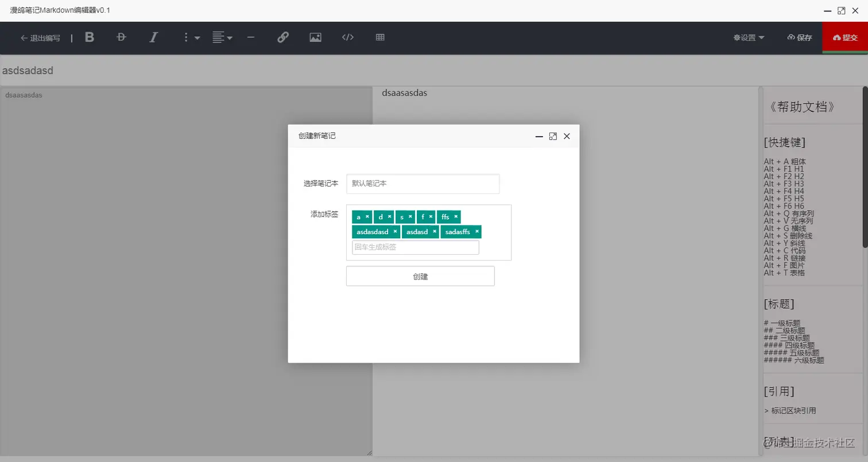
Task: Click the [快捷键] section heading
Action: click(x=785, y=142)
